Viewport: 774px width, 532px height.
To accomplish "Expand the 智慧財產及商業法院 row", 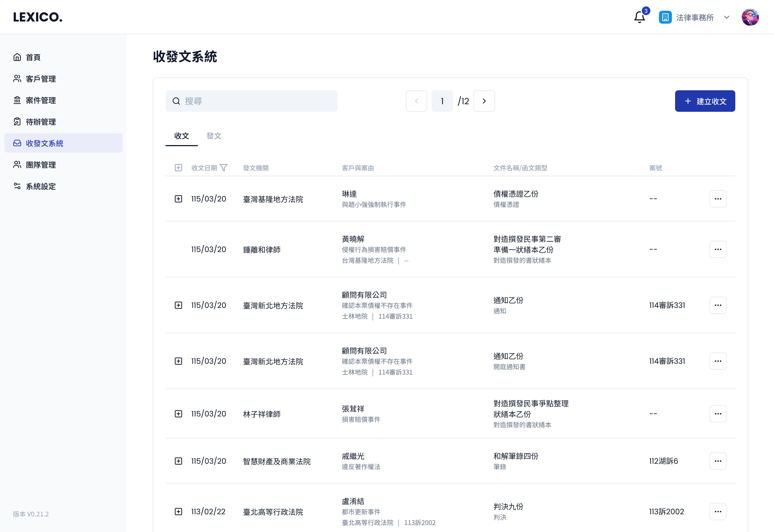I will (x=178, y=461).
